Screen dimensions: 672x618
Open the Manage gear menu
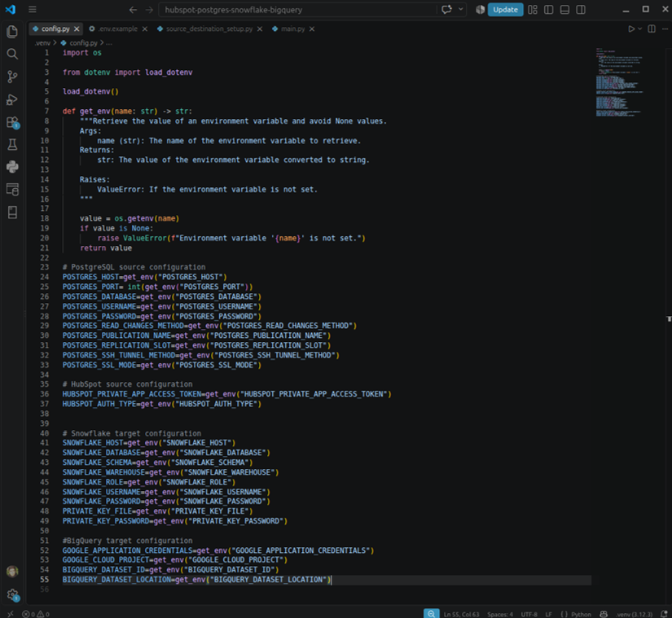[x=12, y=594]
